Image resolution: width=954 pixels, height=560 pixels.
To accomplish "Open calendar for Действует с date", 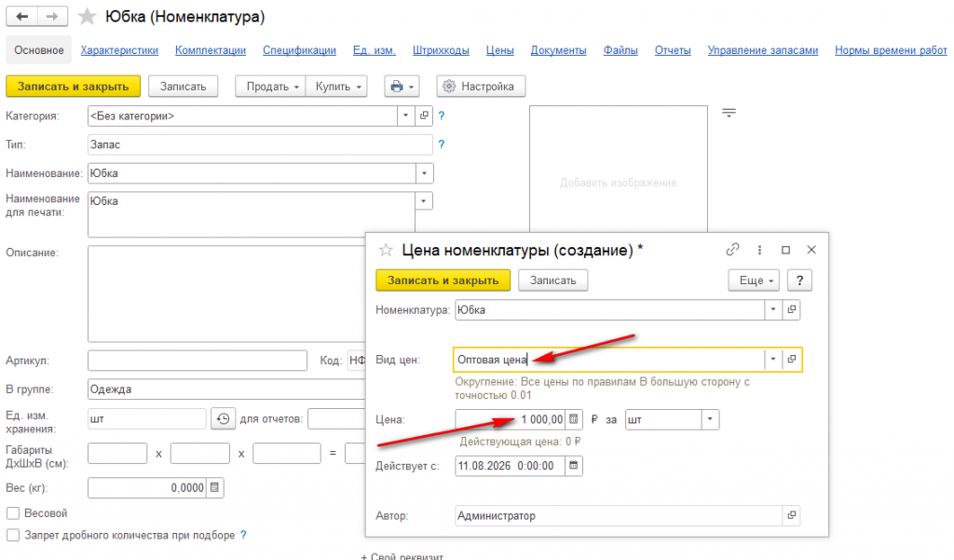I will tap(574, 466).
